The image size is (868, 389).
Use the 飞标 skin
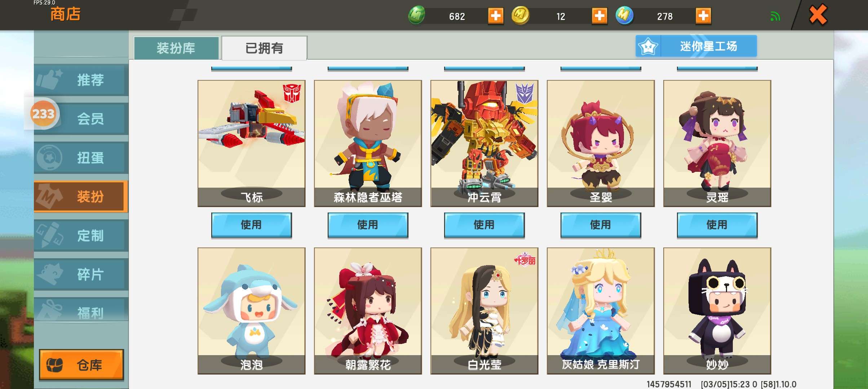pos(251,225)
